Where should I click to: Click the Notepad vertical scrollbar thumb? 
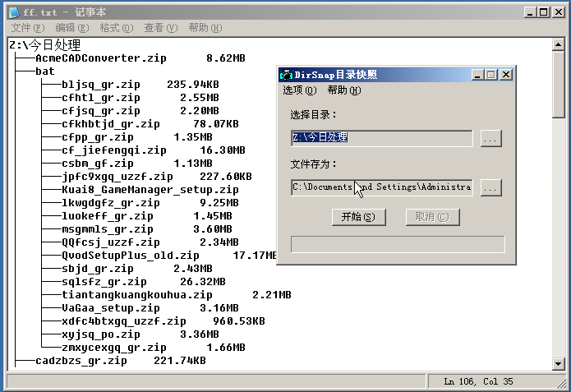click(x=558, y=85)
